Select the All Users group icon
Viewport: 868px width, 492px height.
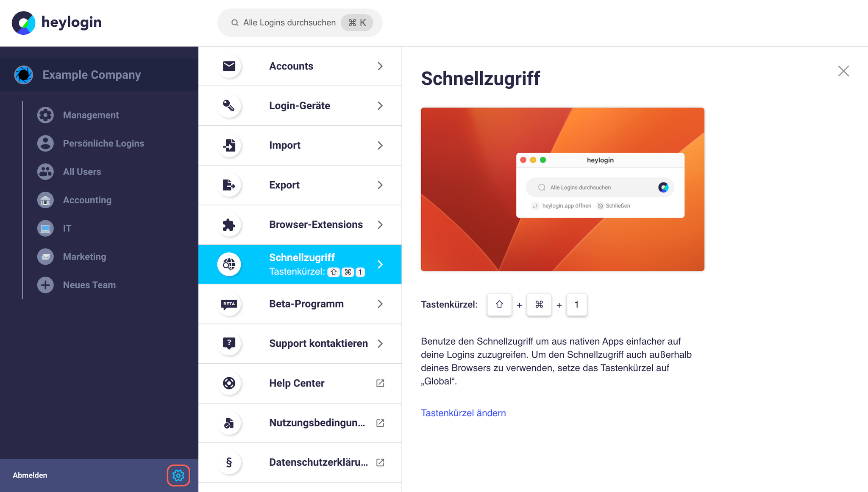click(x=45, y=172)
